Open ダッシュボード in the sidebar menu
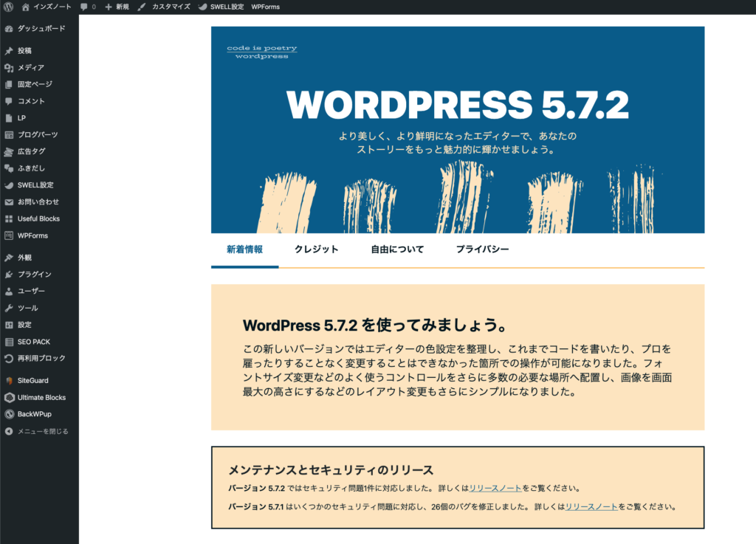The width and height of the screenshot is (756, 544). pyautogui.click(x=40, y=29)
